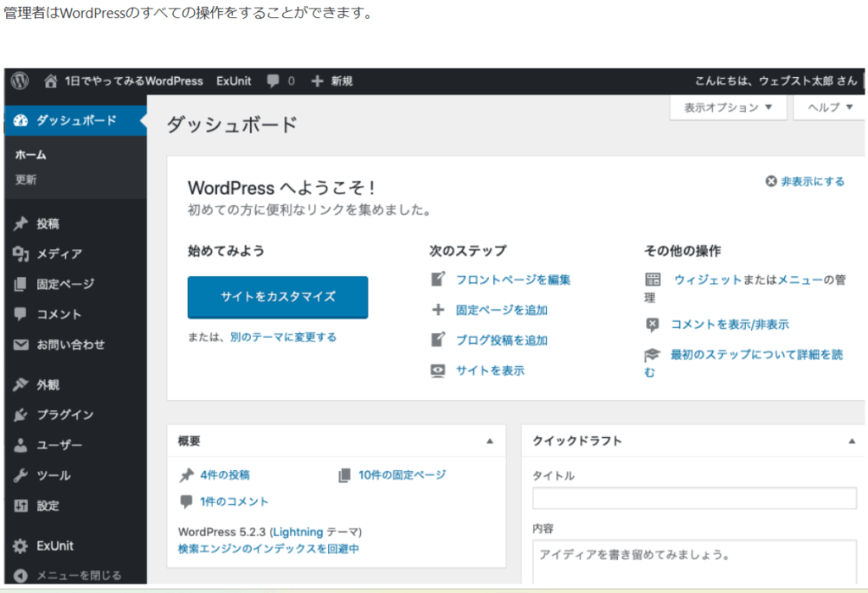Dismiss welcome panel via 非表示にする
Viewport: 868px width, 593px height.
coord(804,181)
